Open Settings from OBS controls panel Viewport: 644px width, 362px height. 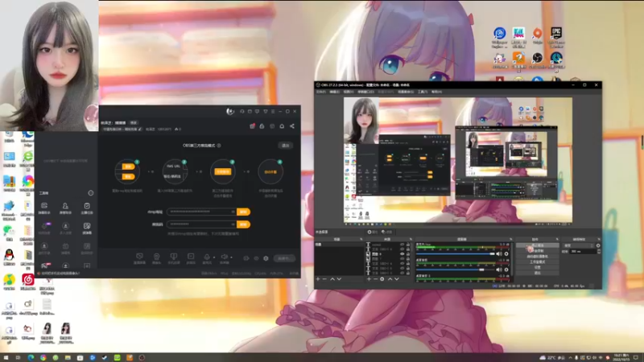(x=537, y=267)
